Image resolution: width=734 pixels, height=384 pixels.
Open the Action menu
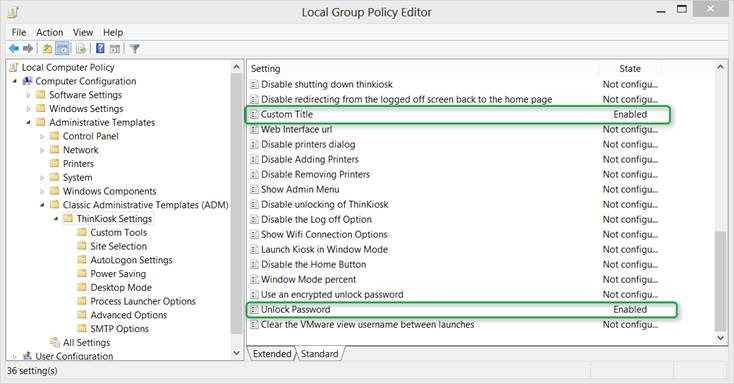[50, 32]
